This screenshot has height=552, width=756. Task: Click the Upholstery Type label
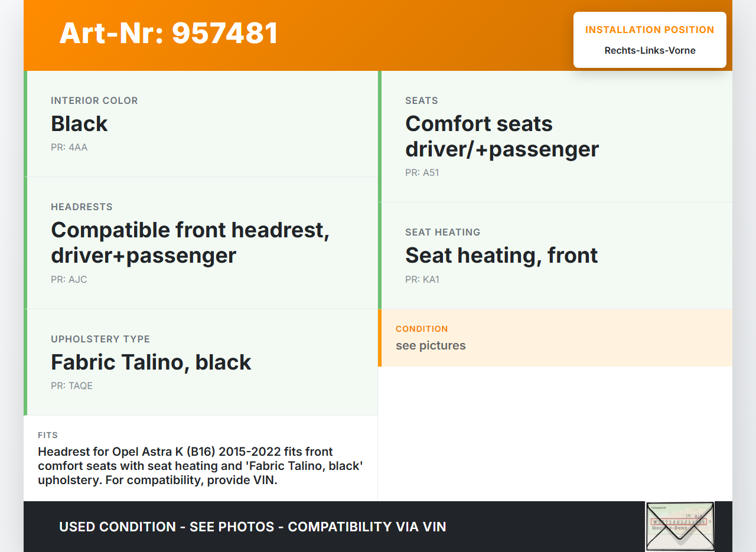[100, 339]
